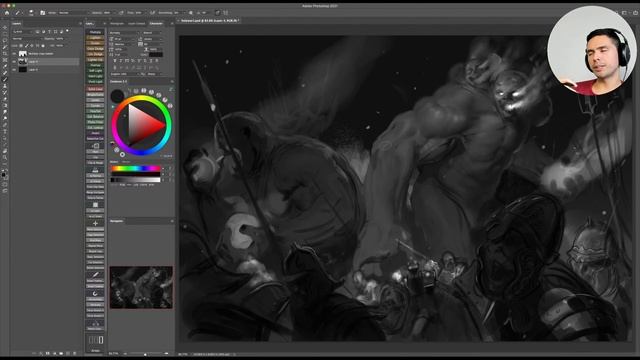Toggle pressure for opacity icon
640x360 pixels.
(121, 13)
